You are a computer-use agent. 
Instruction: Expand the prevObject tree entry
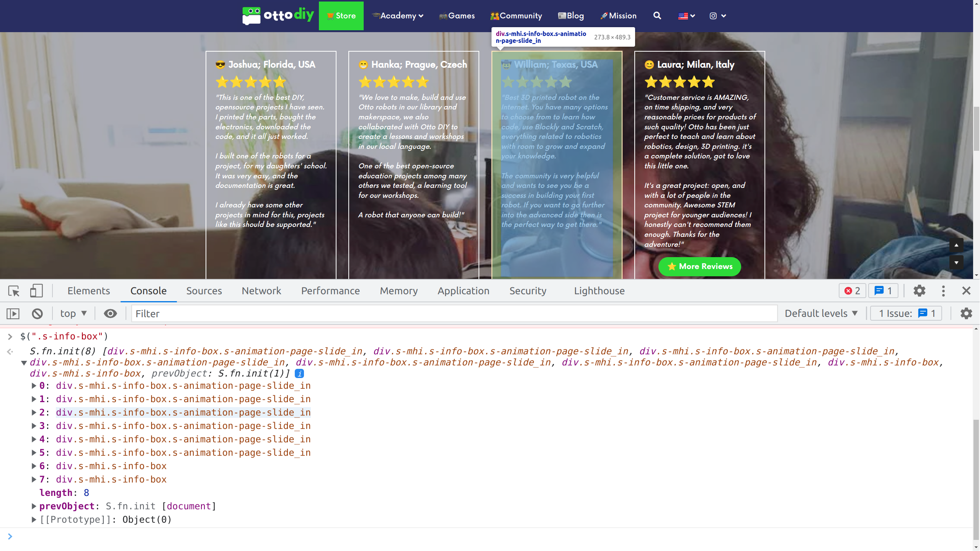pos(34,506)
